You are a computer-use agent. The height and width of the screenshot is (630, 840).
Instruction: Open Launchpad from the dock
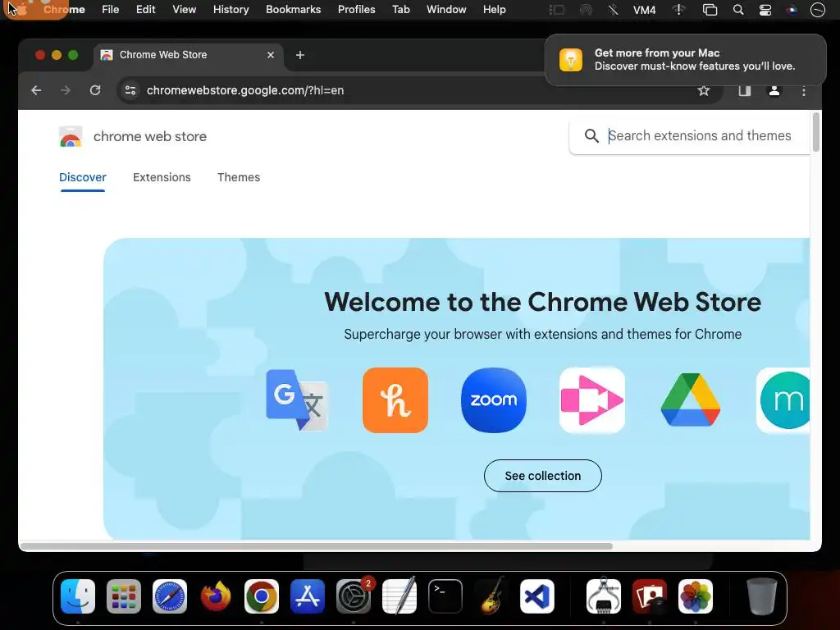124,596
